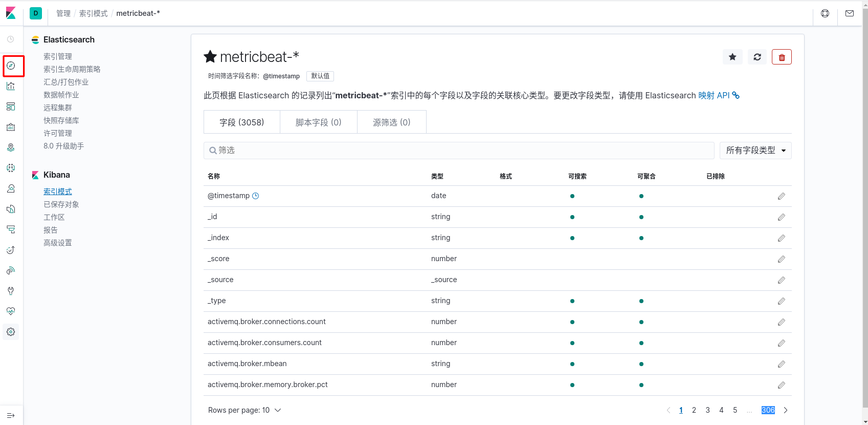Open Rows per page: 10 selector
The height and width of the screenshot is (425, 868).
[x=244, y=410]
